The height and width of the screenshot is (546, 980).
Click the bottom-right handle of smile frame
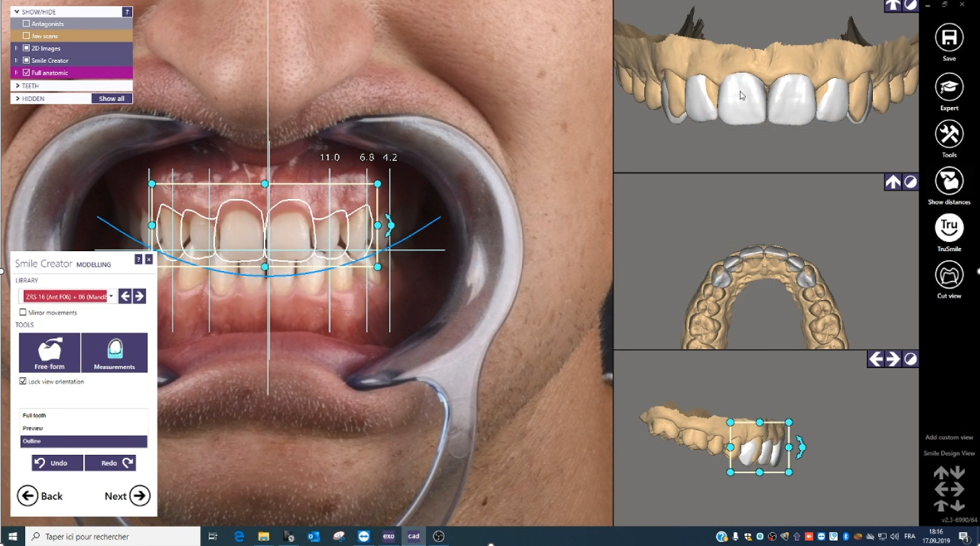pyautogui.click(x=378, y=267)
